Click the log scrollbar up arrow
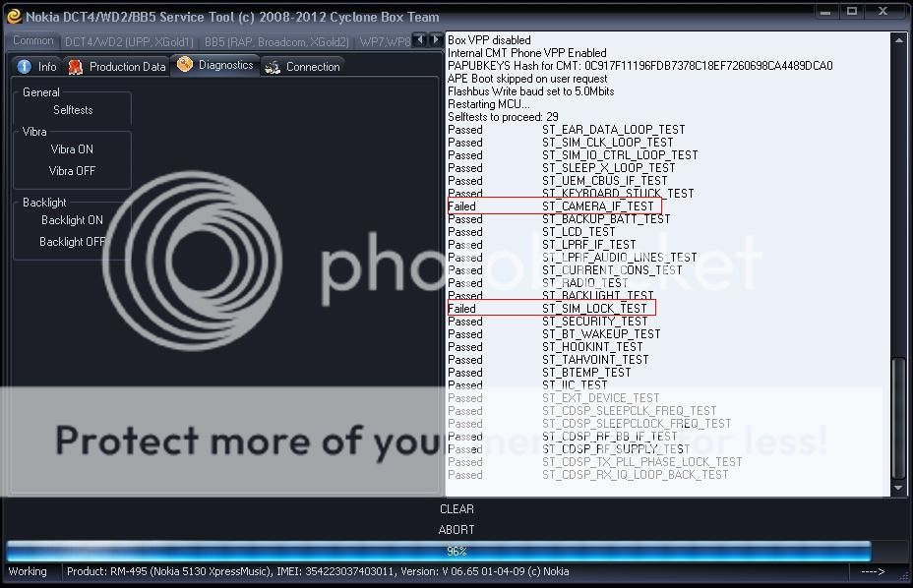This screenshot has height=588, width=913. [899, 40]
